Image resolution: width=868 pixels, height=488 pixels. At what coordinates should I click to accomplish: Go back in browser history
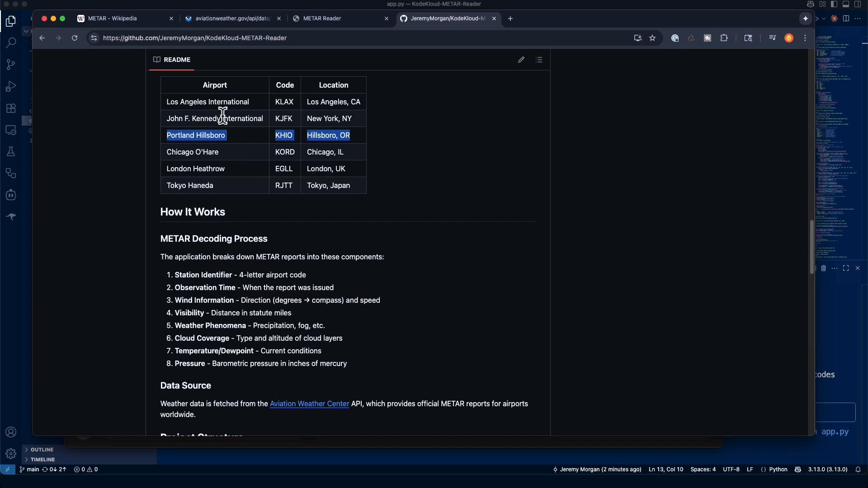(42, 38)
